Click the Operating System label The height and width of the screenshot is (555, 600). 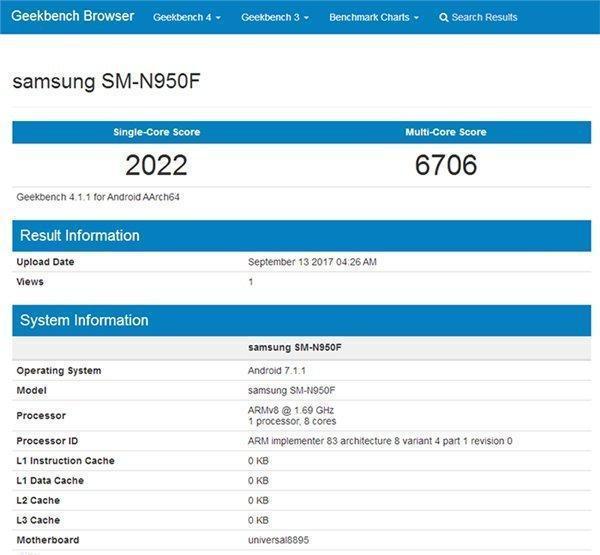(x=59, y=371)
